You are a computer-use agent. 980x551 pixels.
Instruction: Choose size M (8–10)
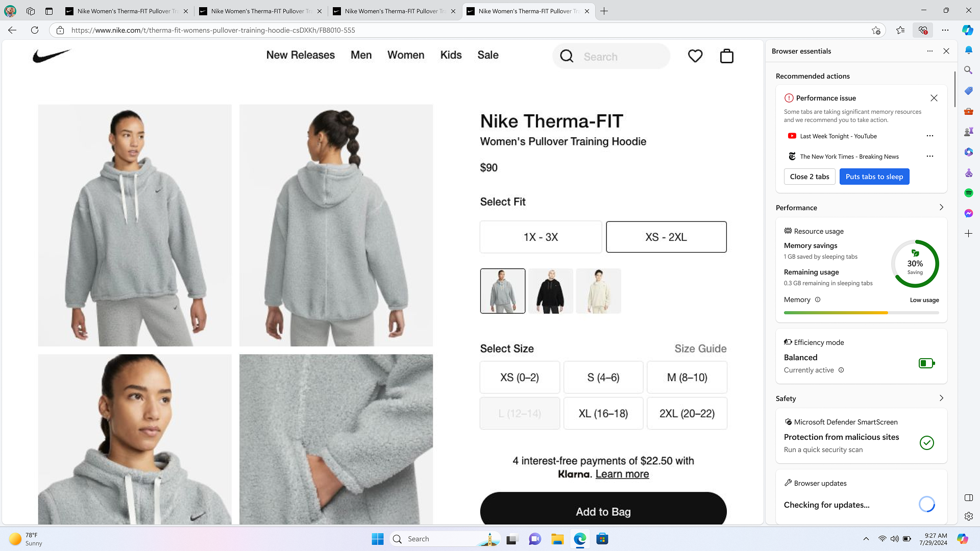click(687, 378)
